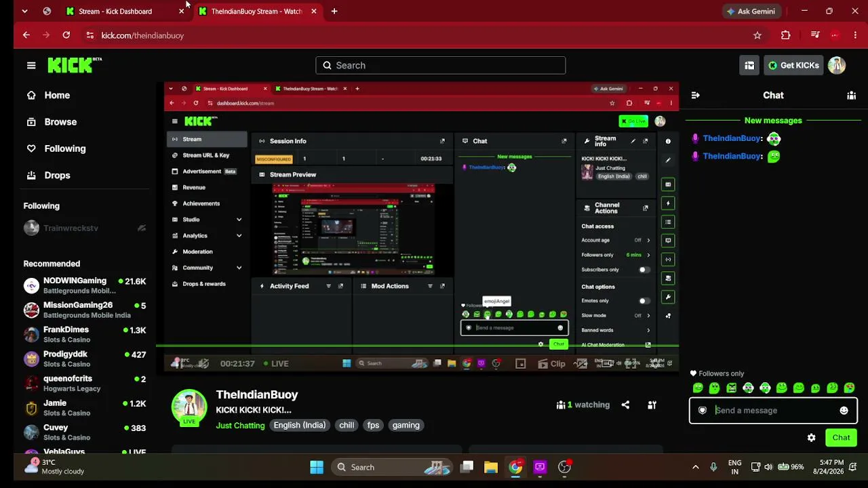868x488 pixels.
Task: Show chat users list icon
Action: (851, 96)
